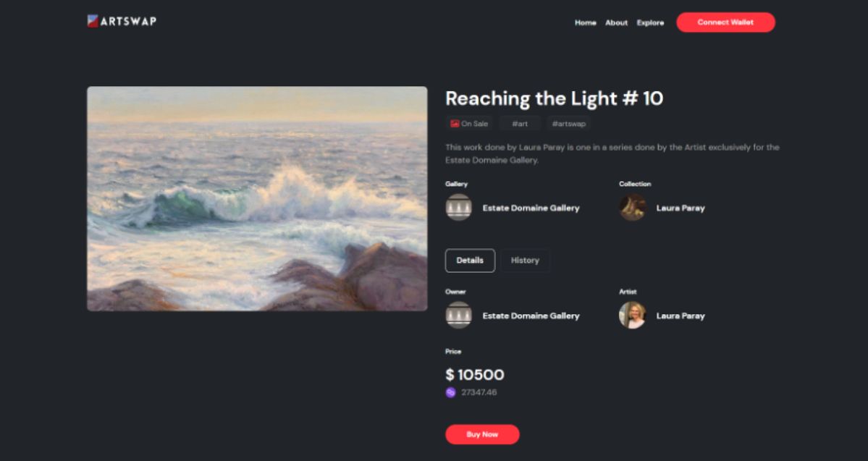The image size is (868, 461).
Task: Click the purple Polygon token icon
Action: coord(450,392)
